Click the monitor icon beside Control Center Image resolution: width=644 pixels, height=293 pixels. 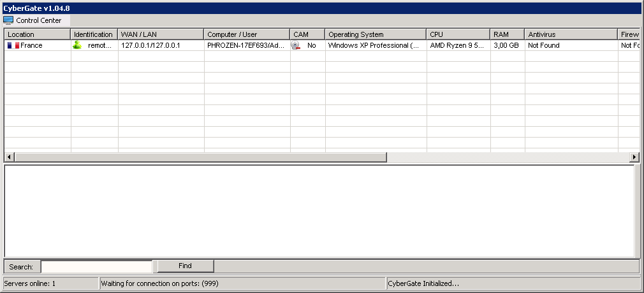coord(8,20)
